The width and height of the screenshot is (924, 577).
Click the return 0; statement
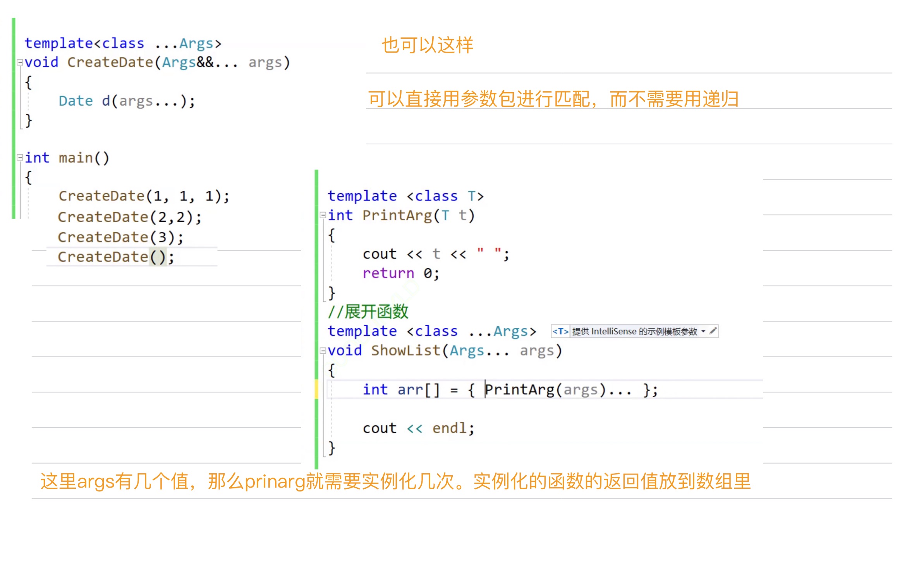401,274
